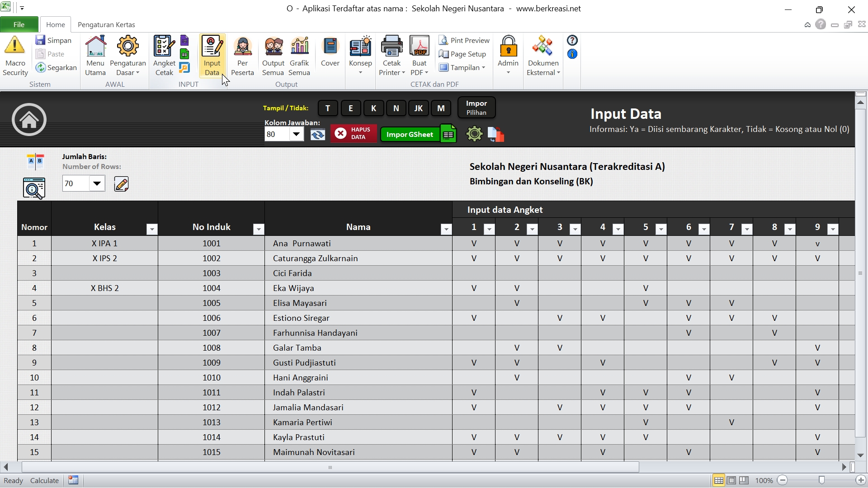The height and width of the screenshot is (488, 868).
Task: Open the Kelas column filter arrow
Action: (152, 230)
